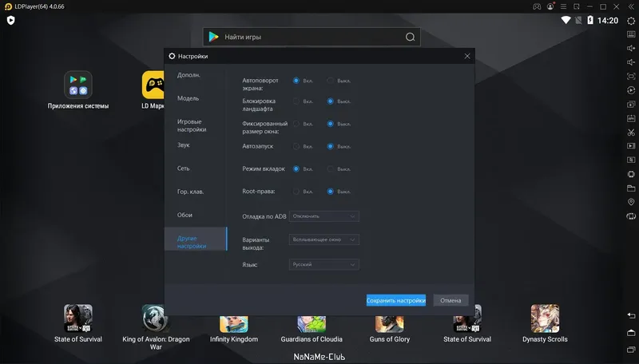Enable Root-права Вкл. radio button
The height and width of the screenshot is (364, 639).
[296, 192]
